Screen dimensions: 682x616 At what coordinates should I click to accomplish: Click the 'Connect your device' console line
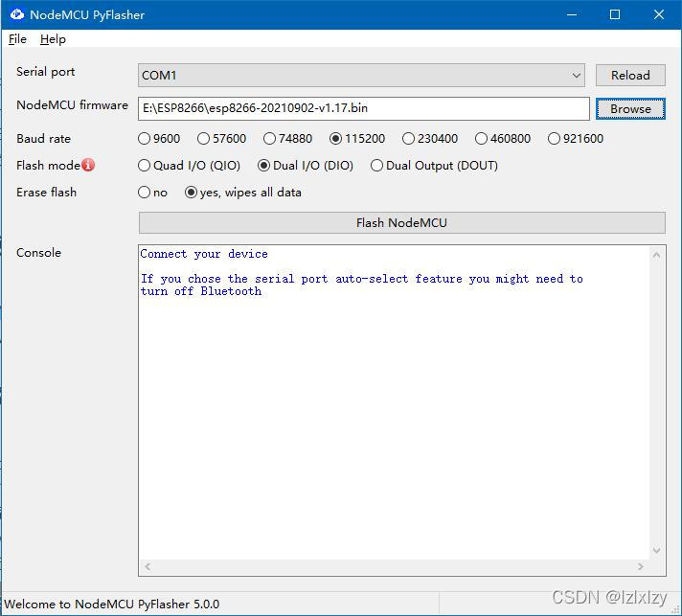pos(204,254)
